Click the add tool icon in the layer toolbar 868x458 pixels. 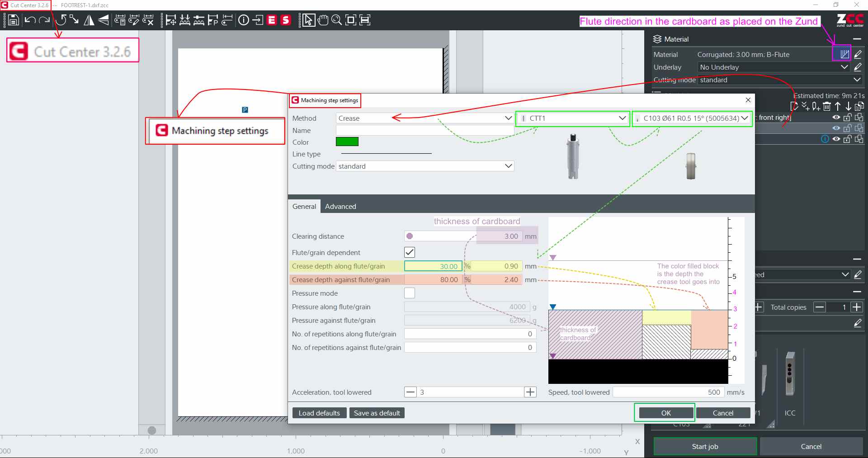click(x=816, y=106)
